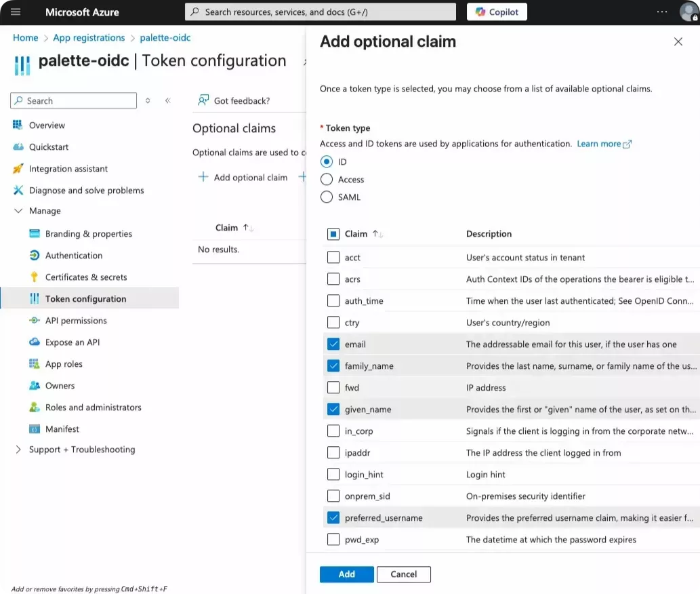Click the Got feedback smiley icon
This screenshot has width=700, height=594.
(x=202, y=100)
